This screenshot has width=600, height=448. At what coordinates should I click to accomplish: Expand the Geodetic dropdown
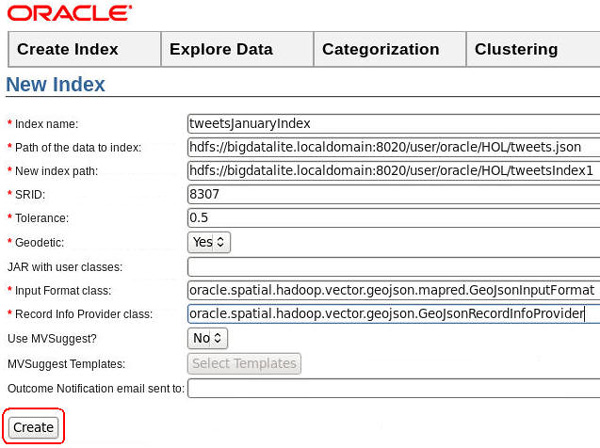(x=209, y=242)
